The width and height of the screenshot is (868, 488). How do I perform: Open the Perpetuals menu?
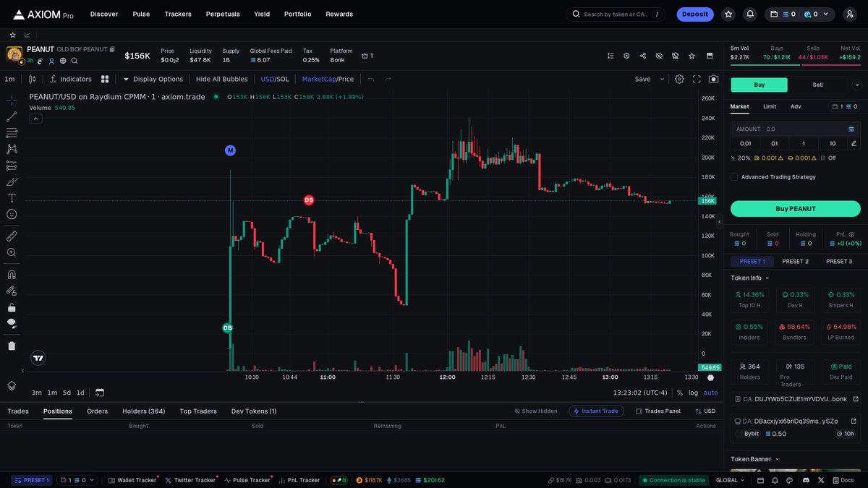coord(223,14)
